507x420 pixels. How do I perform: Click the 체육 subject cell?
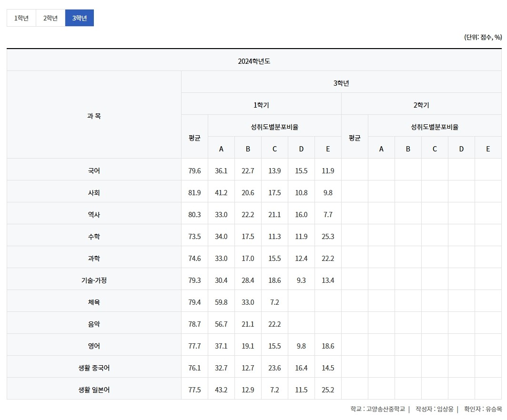[94, 302]
